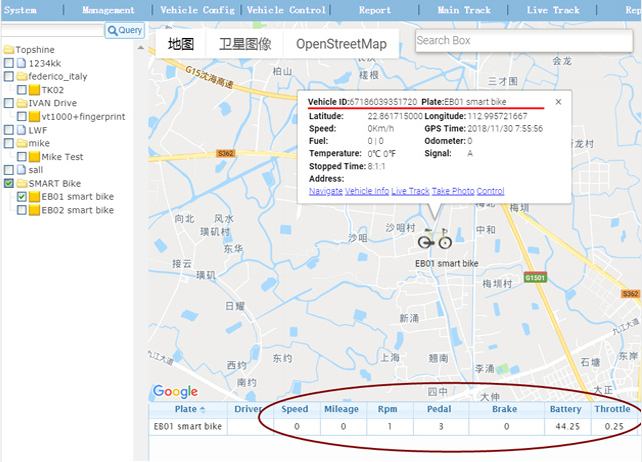The image size is (642, 462).
Task: Click the mike folder icon
Action: (x=22, y=143)
